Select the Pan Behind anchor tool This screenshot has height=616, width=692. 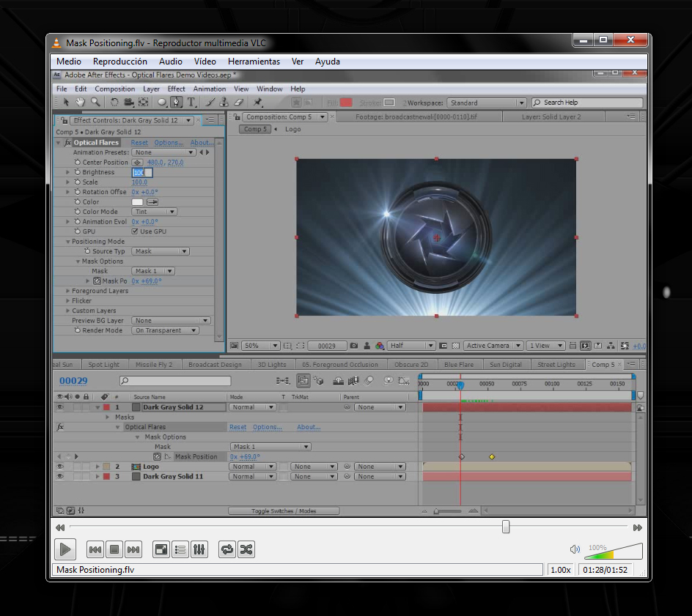pos(144,103)
